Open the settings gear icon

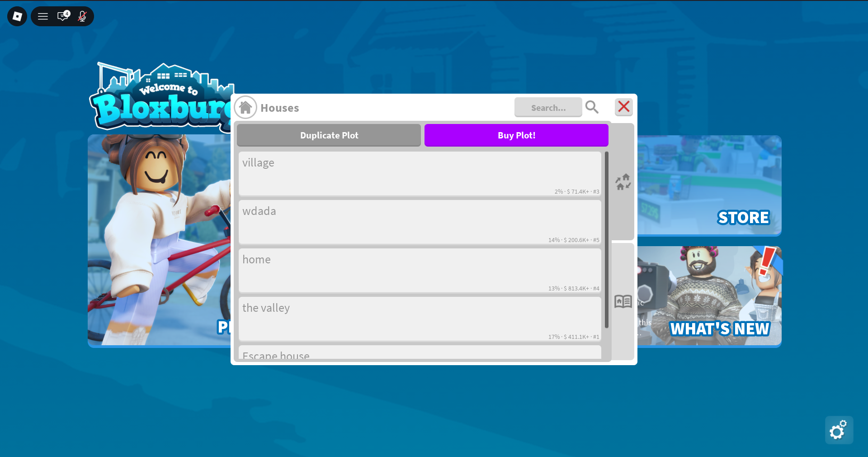839,430
